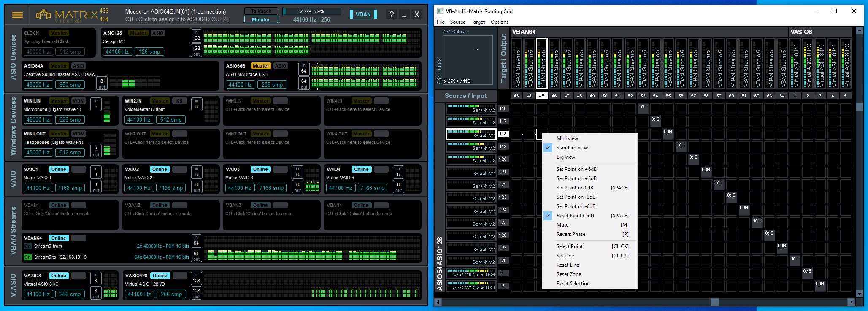Open the VASIO8 256 smp buffer selector

point(70,294)
